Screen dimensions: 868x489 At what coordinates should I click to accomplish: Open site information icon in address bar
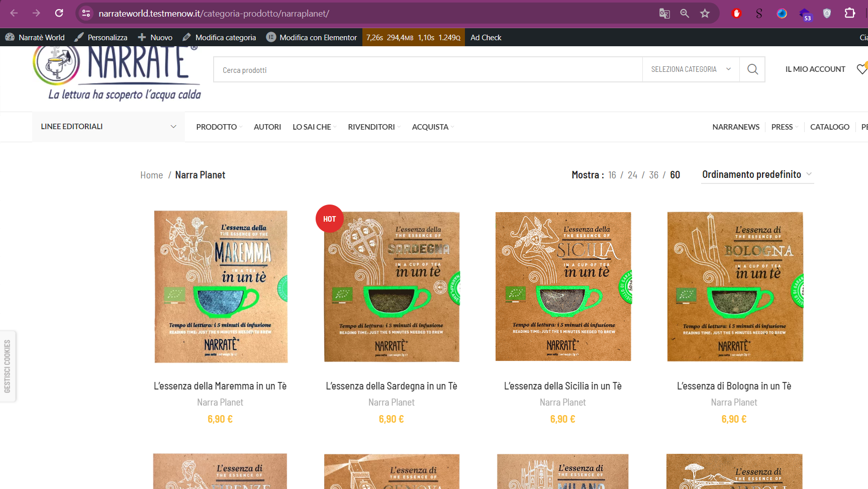86,13
